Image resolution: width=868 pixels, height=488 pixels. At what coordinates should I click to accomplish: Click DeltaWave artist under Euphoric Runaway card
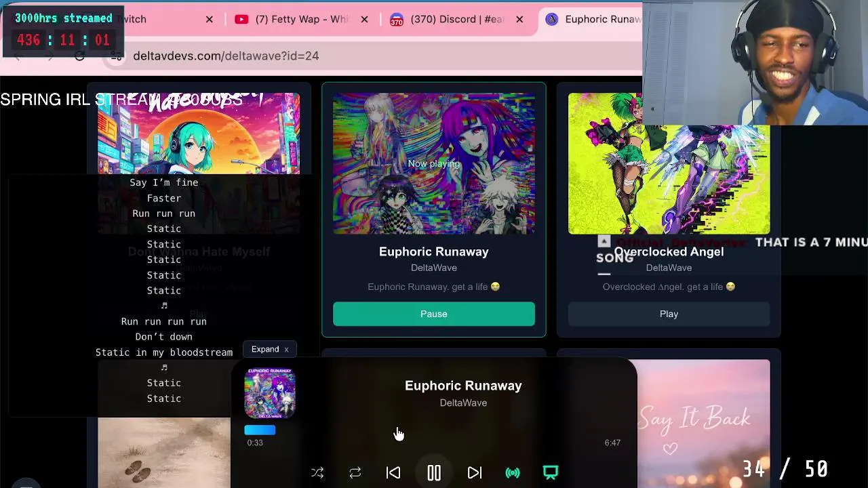pyautogui.click(x=434, y=268)
